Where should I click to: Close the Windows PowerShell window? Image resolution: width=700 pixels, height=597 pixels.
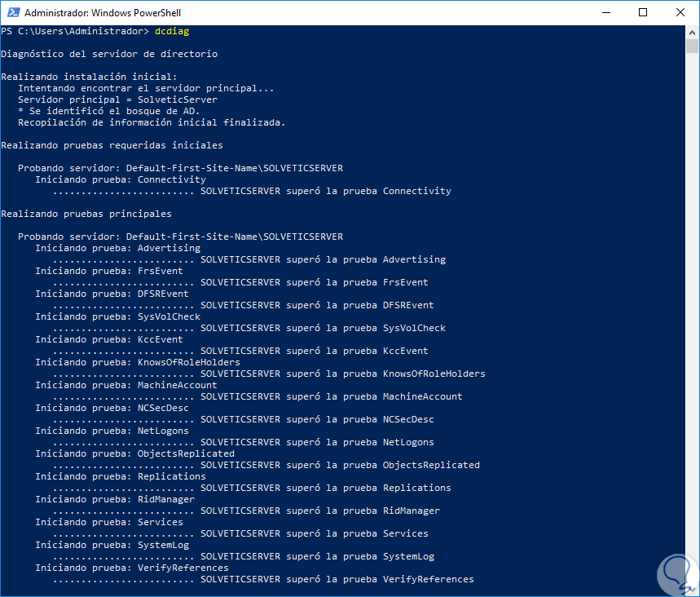click(680, 12)
